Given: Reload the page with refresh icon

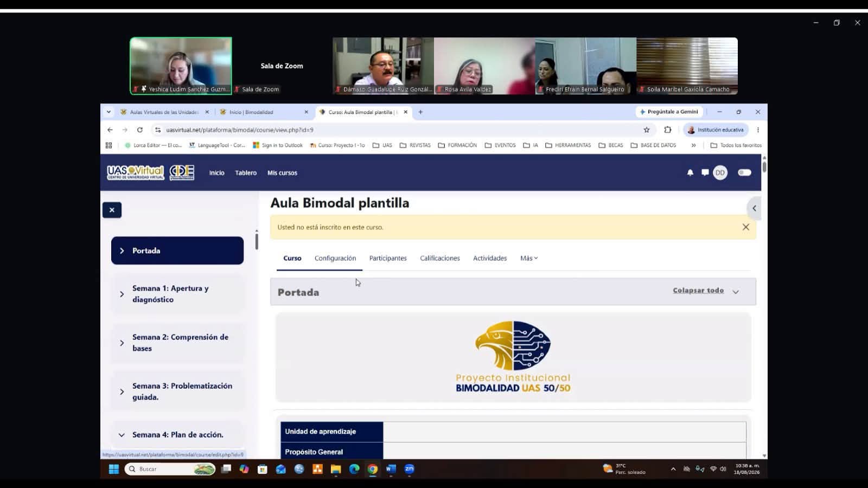Looking at the screenshot, I should click(139, 130).
